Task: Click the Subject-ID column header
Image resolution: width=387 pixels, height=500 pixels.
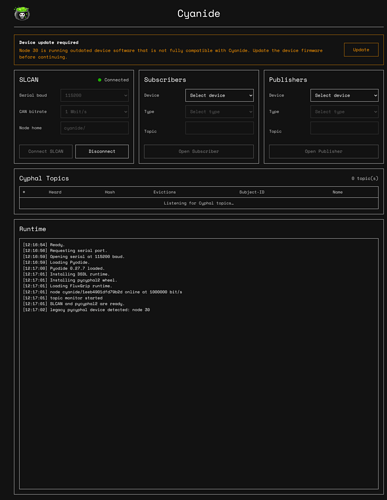Action: tap(252, 192)
